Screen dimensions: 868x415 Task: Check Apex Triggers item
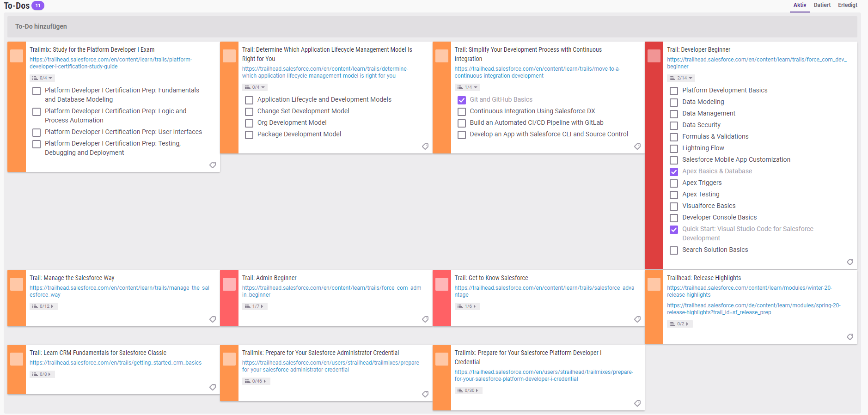[x=674, y=183]
